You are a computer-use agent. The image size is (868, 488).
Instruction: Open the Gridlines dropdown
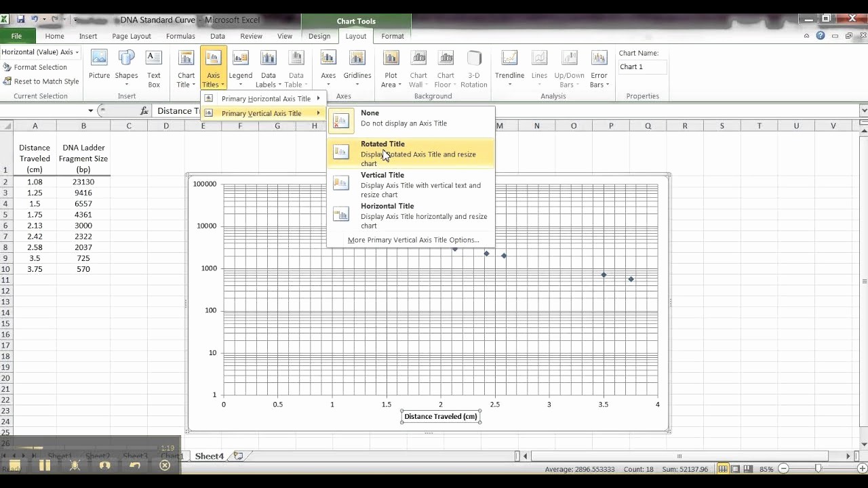[x=356, y=67]
